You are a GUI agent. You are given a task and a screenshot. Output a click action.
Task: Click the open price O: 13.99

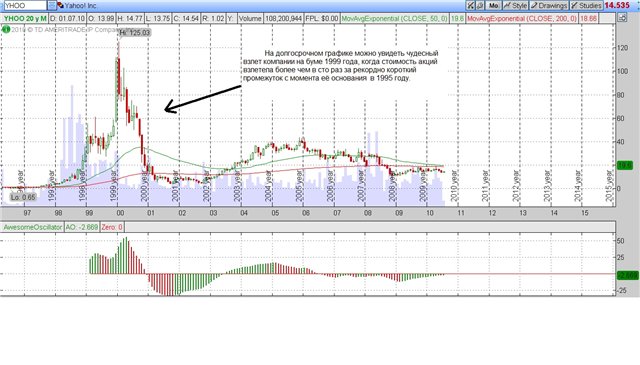[x=101, y=18]
